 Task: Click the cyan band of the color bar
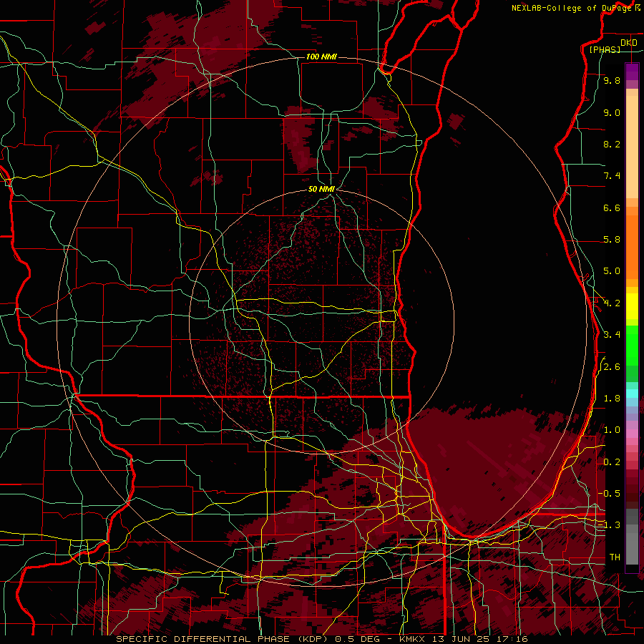(632, 394)
